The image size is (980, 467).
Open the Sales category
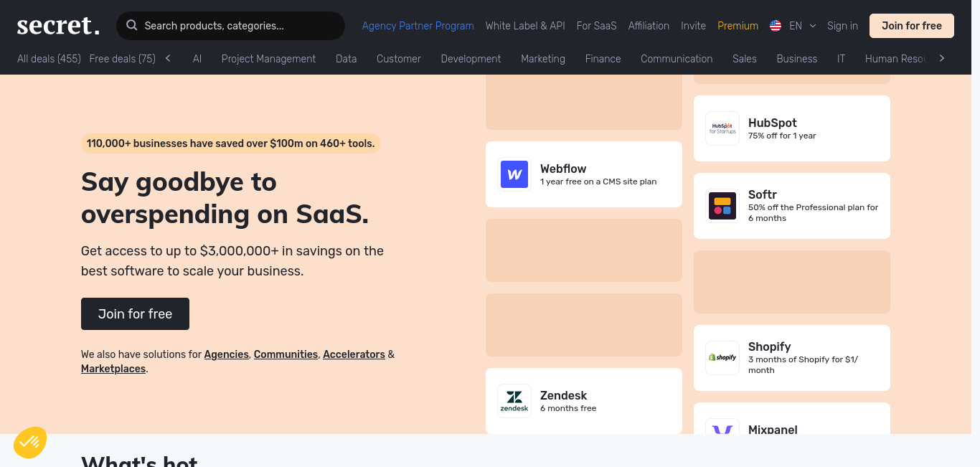pos(745,59)
